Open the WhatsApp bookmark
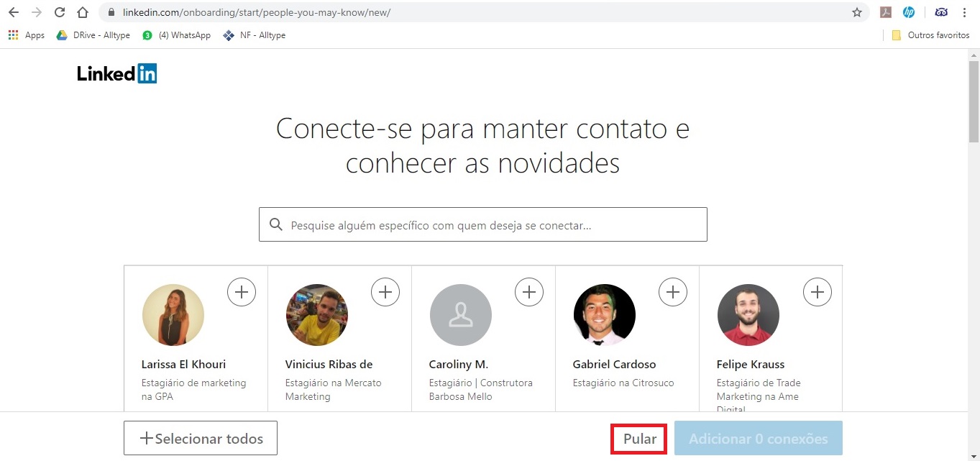 [176, 35]
